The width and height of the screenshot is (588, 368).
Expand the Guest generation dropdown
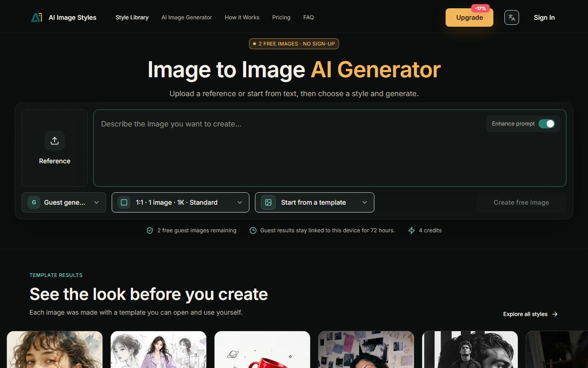[64, 202]
